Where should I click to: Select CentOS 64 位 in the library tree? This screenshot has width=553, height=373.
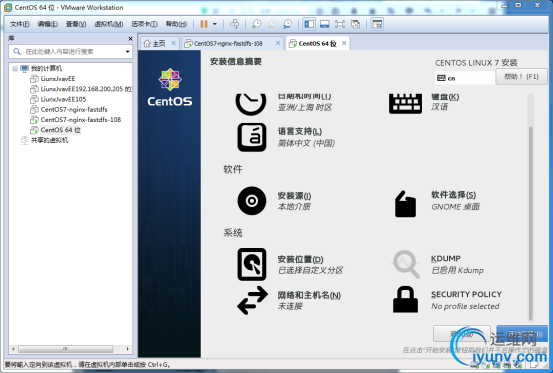coord(60,130)
